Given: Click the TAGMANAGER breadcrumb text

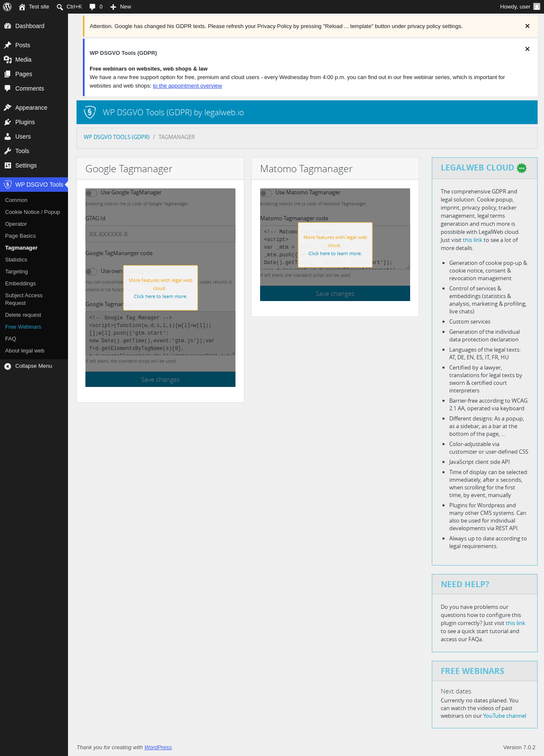Looking at the screenshot, I should (176, 137).
